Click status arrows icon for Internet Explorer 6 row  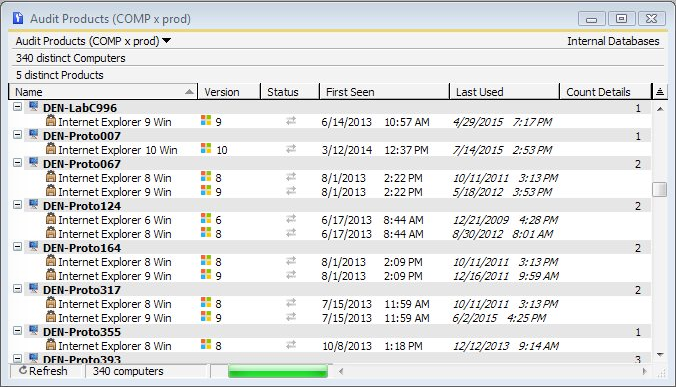click(291, 219)
